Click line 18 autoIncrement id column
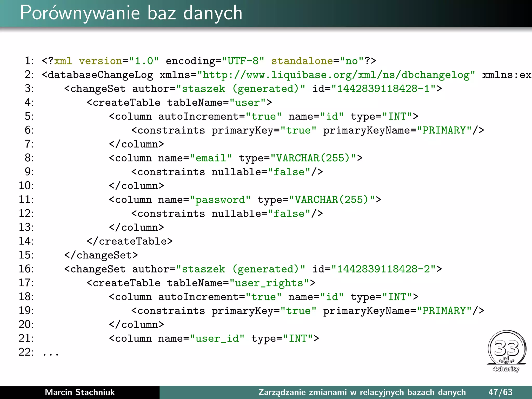The width and height of the screenshot is (532, 399). click(x=264, y=297)
